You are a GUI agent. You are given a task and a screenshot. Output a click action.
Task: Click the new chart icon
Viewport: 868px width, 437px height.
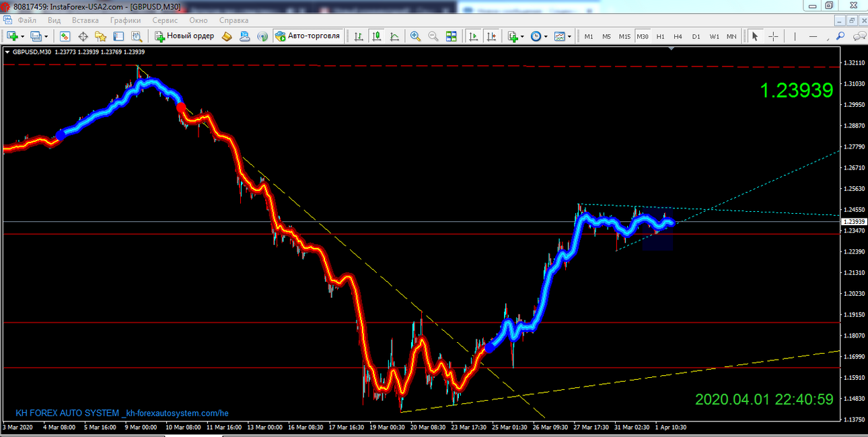(13, 36)
